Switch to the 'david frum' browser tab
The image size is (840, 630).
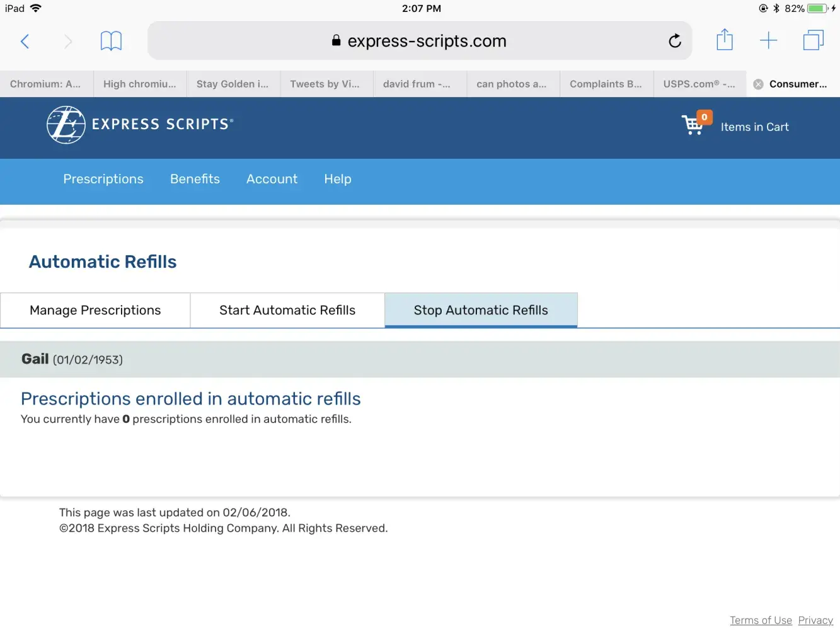coord(420,84)
